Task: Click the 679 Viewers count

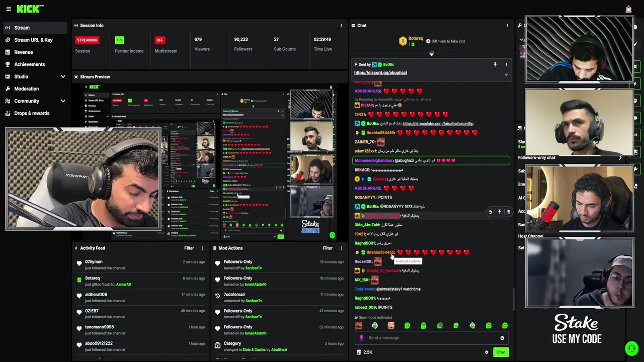Action: (x=198, y=39)
